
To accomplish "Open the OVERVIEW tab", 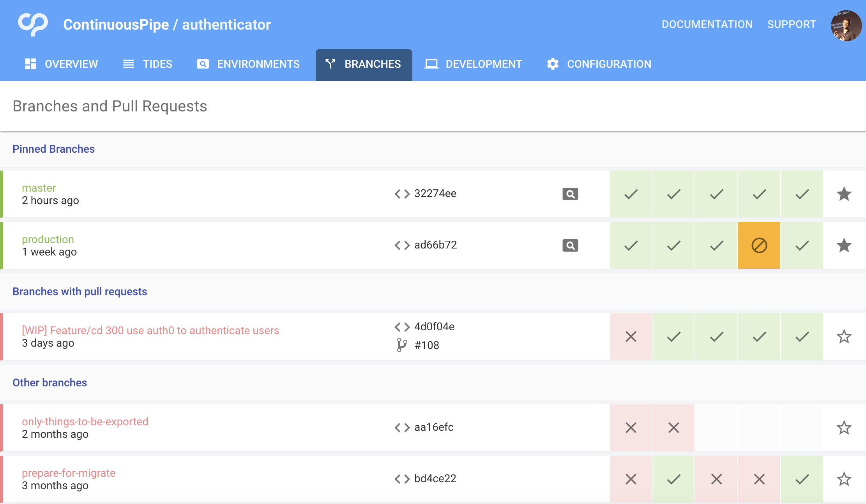I will pos(62,63).
